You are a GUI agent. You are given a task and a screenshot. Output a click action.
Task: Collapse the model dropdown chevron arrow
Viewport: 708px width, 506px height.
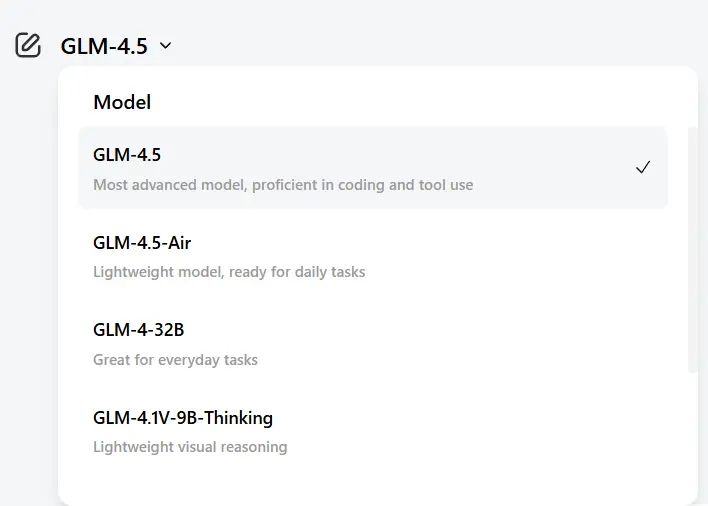pyautogui.click(x=165, y=46)
